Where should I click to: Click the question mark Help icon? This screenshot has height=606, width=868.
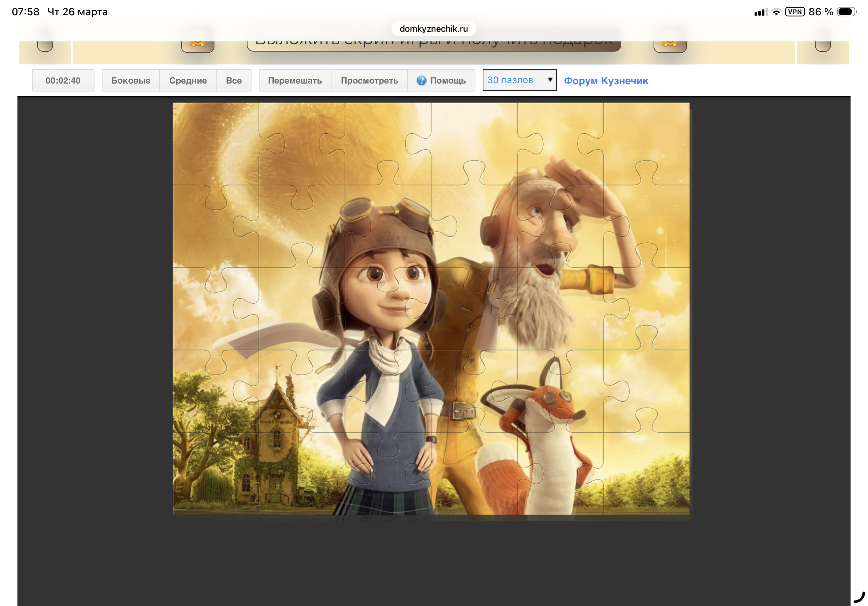point(421,80)
